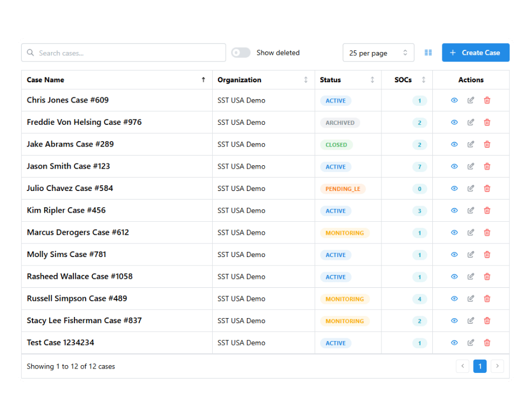Click eye icon for Test Case 1234234

pyautogui.click(x=454, y=343)
